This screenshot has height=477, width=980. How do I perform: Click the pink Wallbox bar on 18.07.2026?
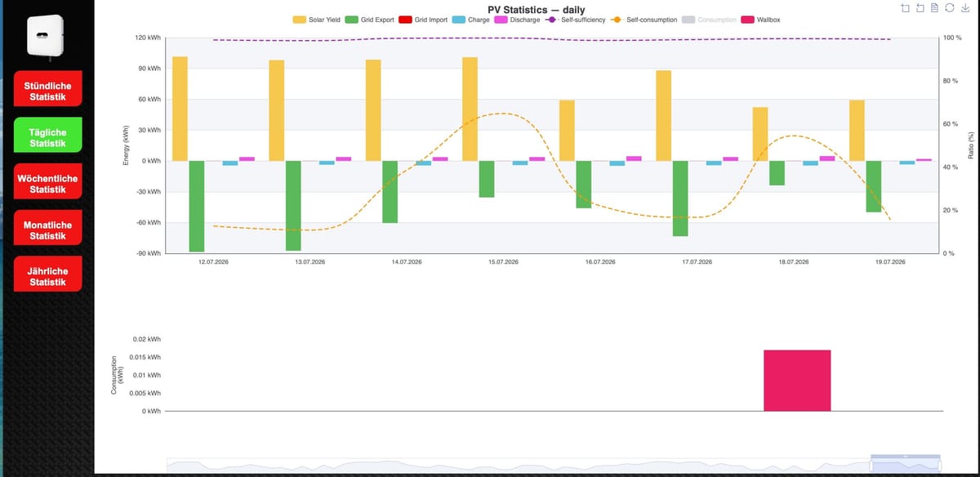tap(797, 381)
